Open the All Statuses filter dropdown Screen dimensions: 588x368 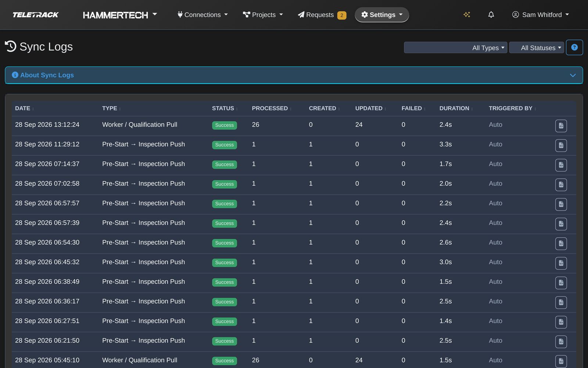coord(537,47)
